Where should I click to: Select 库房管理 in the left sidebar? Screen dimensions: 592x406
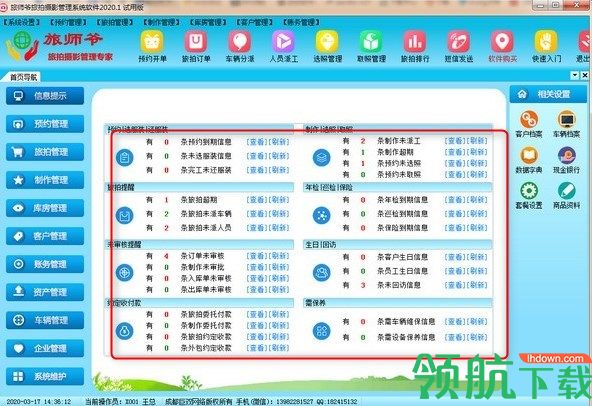coord(45,208)
